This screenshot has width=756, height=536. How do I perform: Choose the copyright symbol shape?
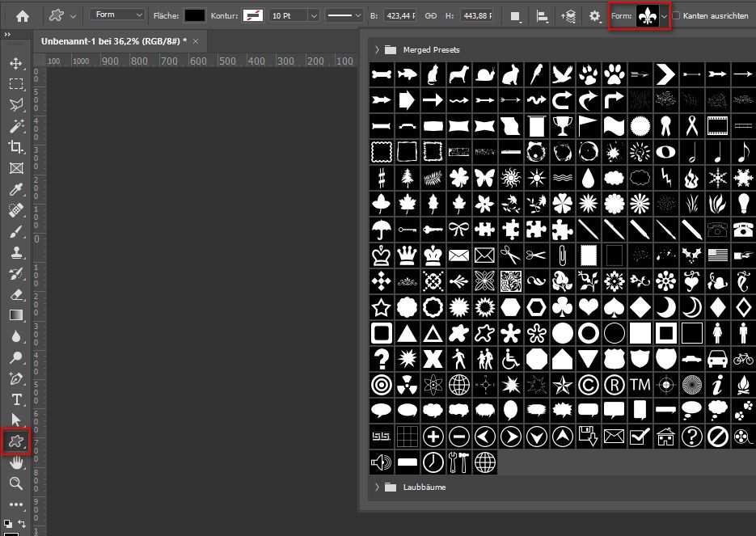tap(588, 385)
